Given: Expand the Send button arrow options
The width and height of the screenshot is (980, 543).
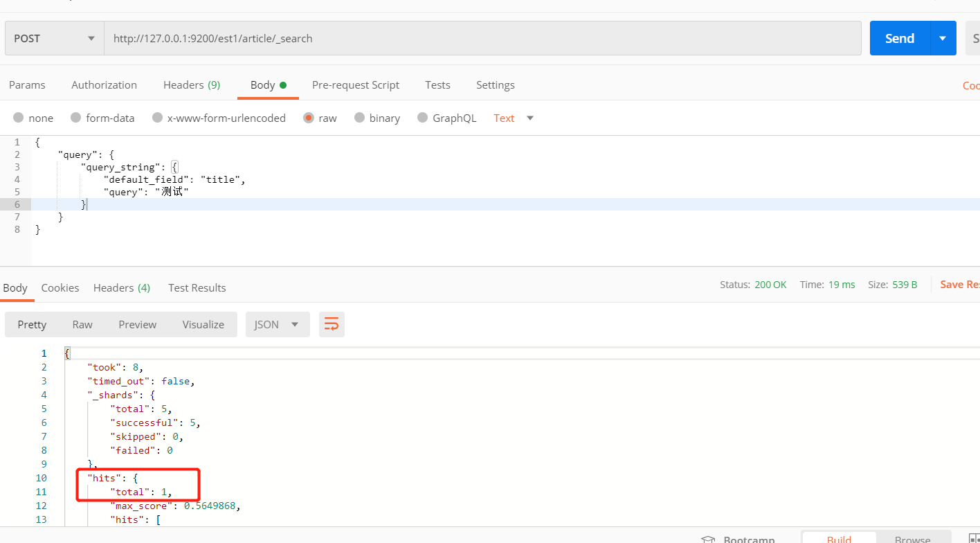Looking at the screenshot, I should 943,38.
